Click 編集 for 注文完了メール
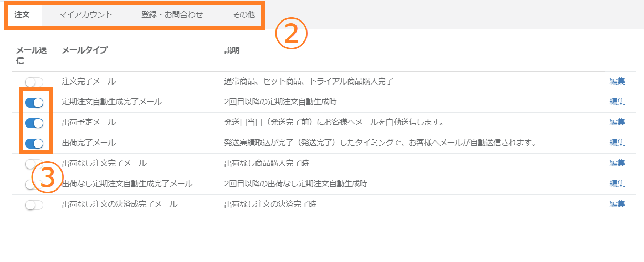This screenshot has width=644, height=262. (617, 81)
